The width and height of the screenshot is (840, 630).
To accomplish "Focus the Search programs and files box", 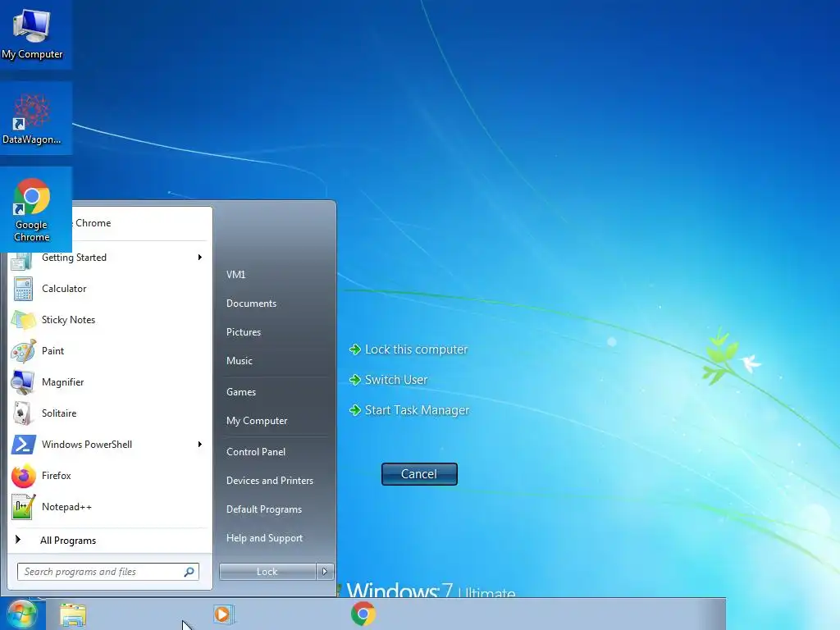I will click(x=108, y=572).
